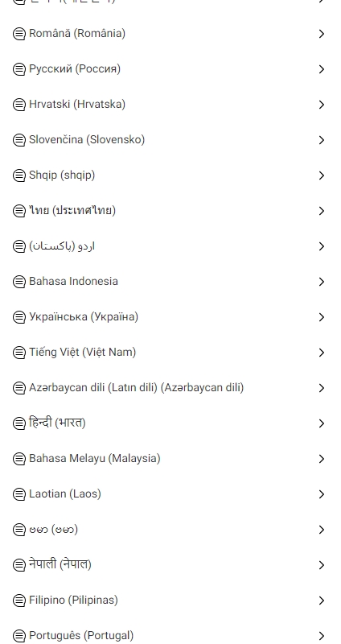Expand the Slovenčina (Slovensko) chevron arrow
341x644 pixels.
pos(322,140)
